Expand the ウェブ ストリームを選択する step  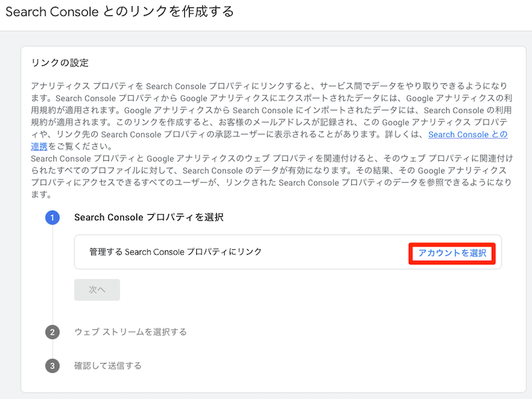point(130,332)
